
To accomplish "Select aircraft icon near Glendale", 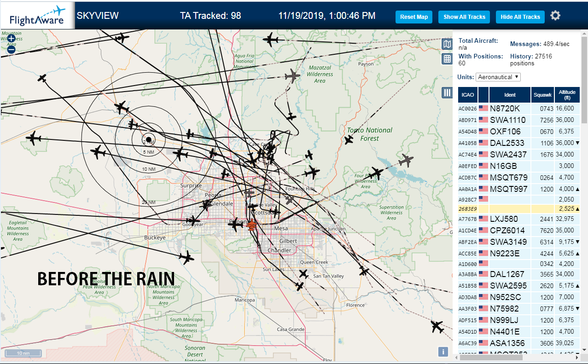I will pyautogui.click(x=206, y=205).
